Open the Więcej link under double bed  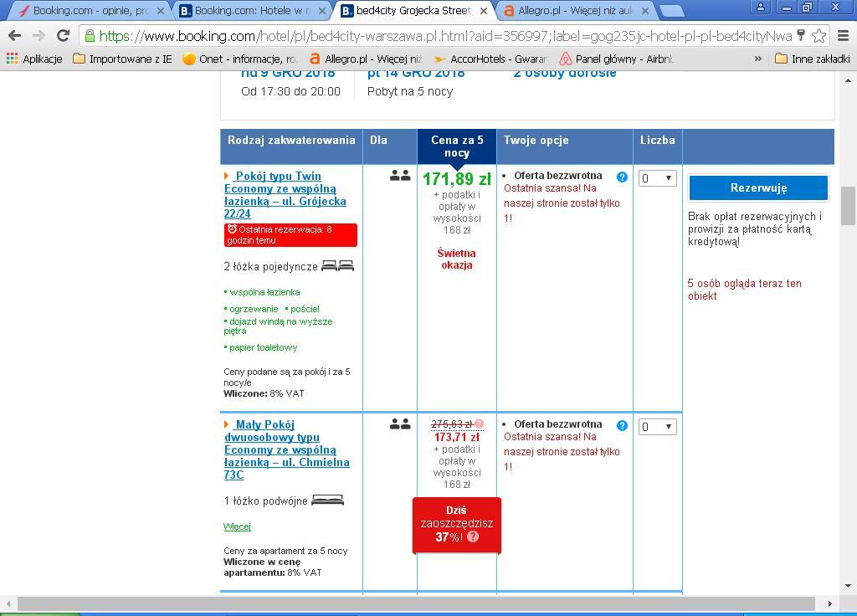tap(237, 526)
